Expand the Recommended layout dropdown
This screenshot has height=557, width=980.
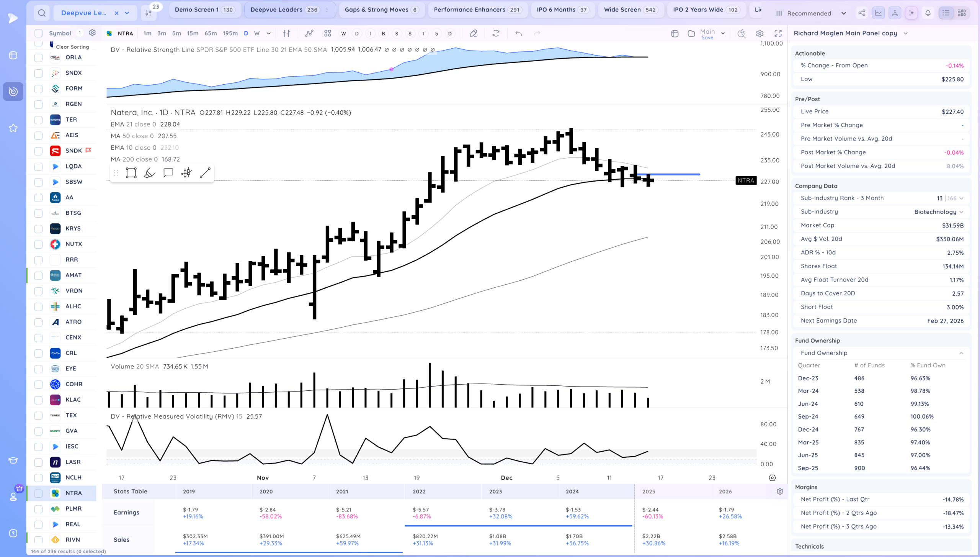tap(843, 13)
